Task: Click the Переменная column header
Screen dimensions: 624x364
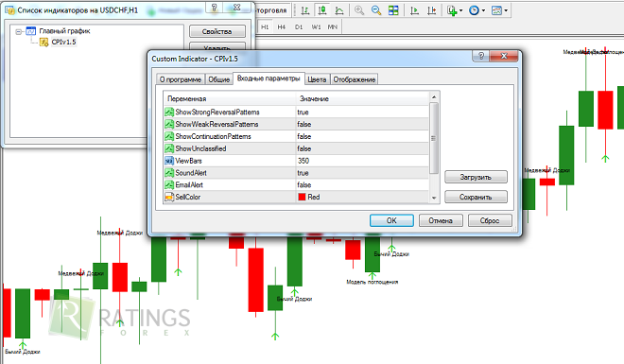Action: click(229, 98)
